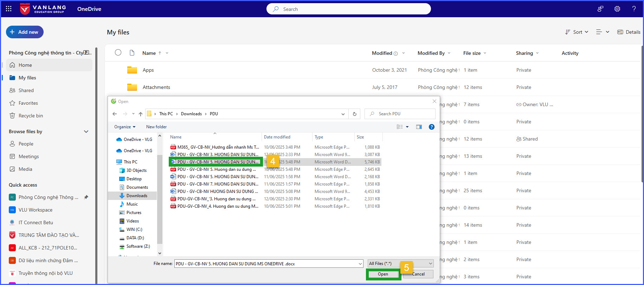Open Favorites in sidebar
This screenshot has width=644, height=285.
point(49,103)
